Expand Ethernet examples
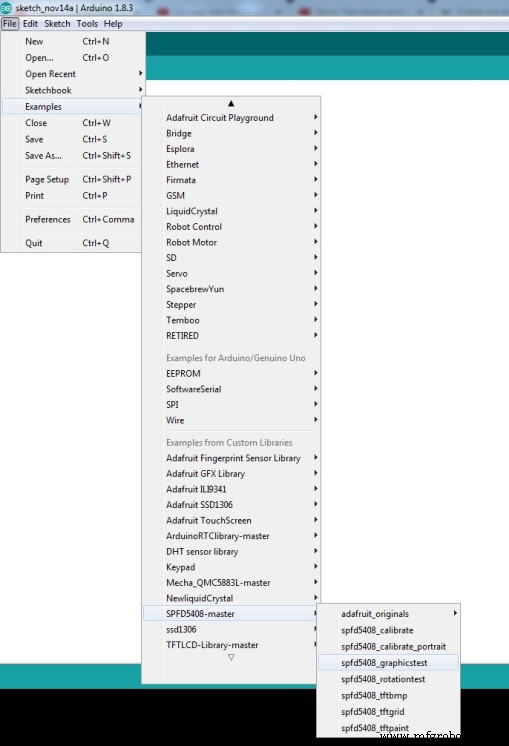The image size is (509, 746). [231, 165]
